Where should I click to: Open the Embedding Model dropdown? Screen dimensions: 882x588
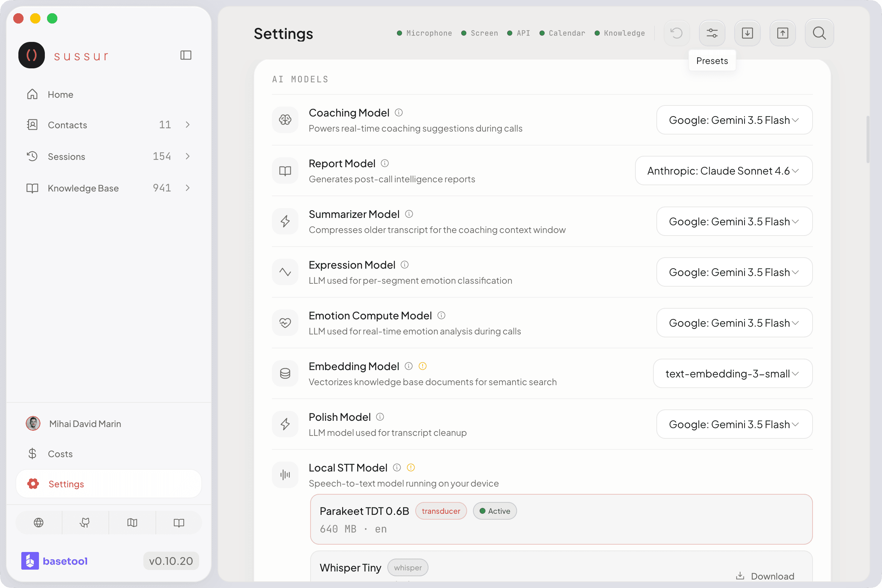point(733,373)
